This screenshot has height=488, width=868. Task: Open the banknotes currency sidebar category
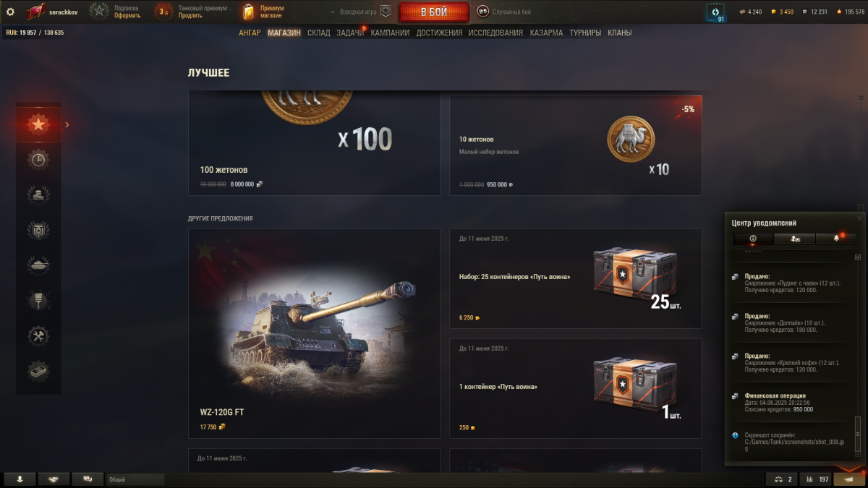(x=38, y=372)
